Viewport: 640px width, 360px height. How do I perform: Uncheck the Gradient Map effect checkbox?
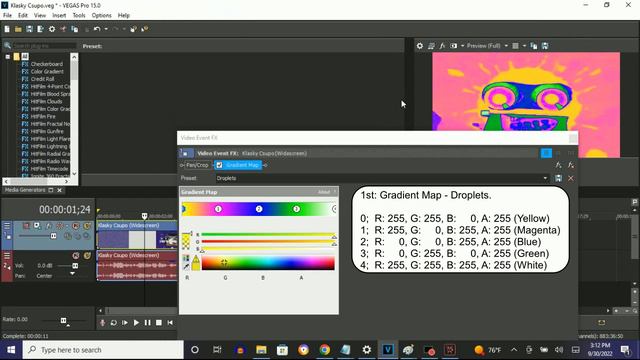click(x=219, y=165)
